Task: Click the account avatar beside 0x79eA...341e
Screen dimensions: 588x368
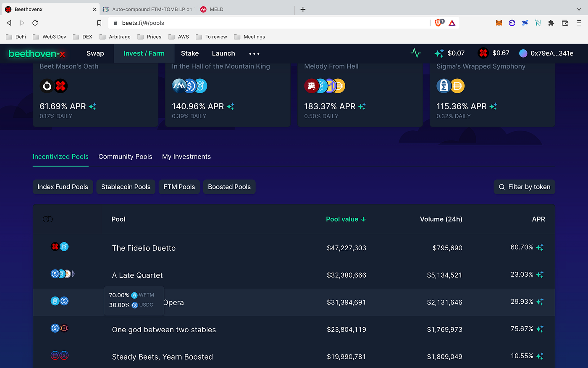Action: point(523,53)
